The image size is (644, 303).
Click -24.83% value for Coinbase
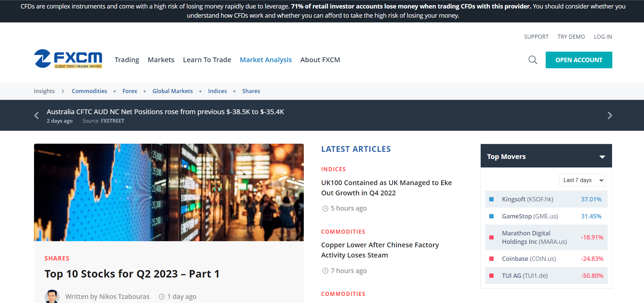pyautogui.click(x=592, y=259)
